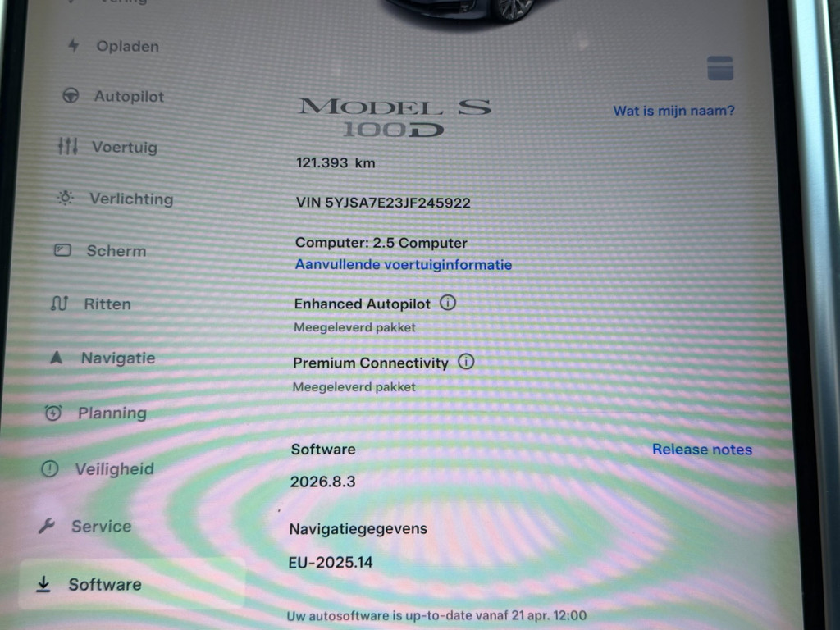This screenshot has height=630, width=840.
Task: Click the display icon beside Scherm
Action: click(x=62, y=250)
